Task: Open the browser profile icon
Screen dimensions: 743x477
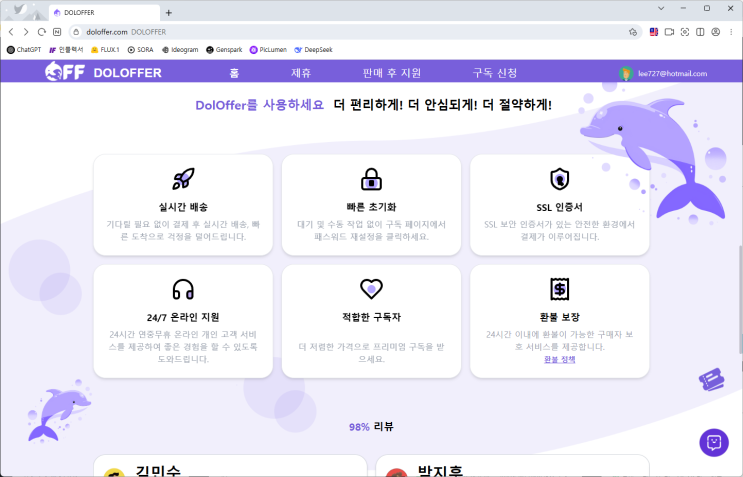Action: (x=716, y=32)
